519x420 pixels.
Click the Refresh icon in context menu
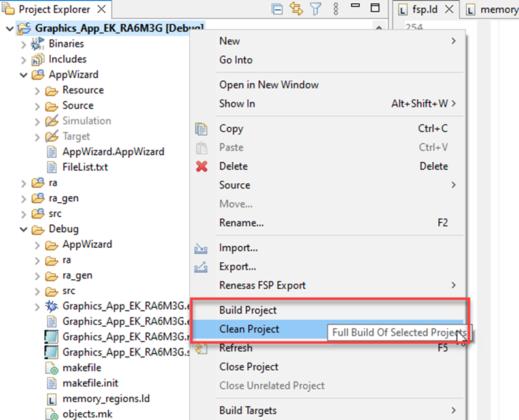[202, 348]
